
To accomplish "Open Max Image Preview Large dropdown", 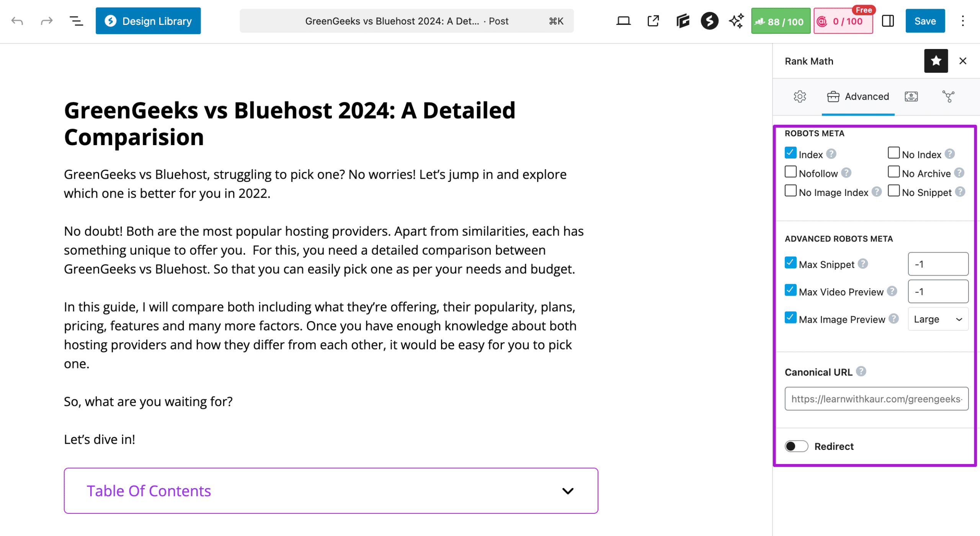I will point(938,319).
